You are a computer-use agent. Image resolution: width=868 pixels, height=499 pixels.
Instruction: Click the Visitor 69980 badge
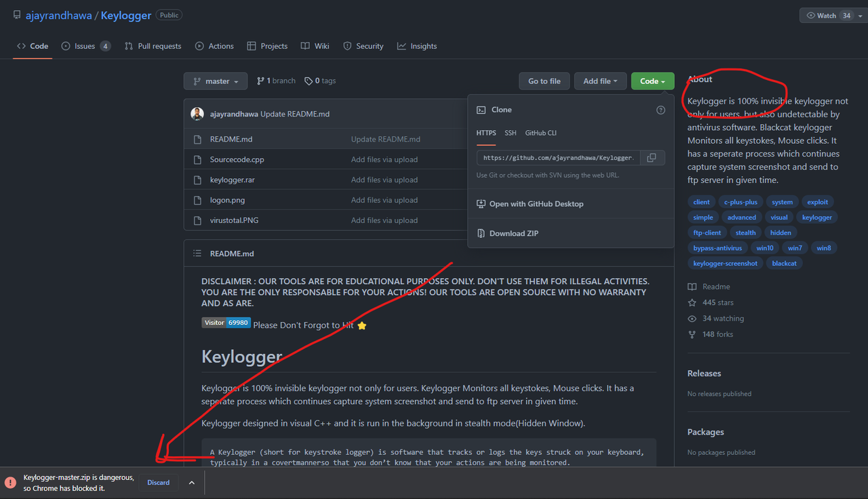click(x=226, y=323)
